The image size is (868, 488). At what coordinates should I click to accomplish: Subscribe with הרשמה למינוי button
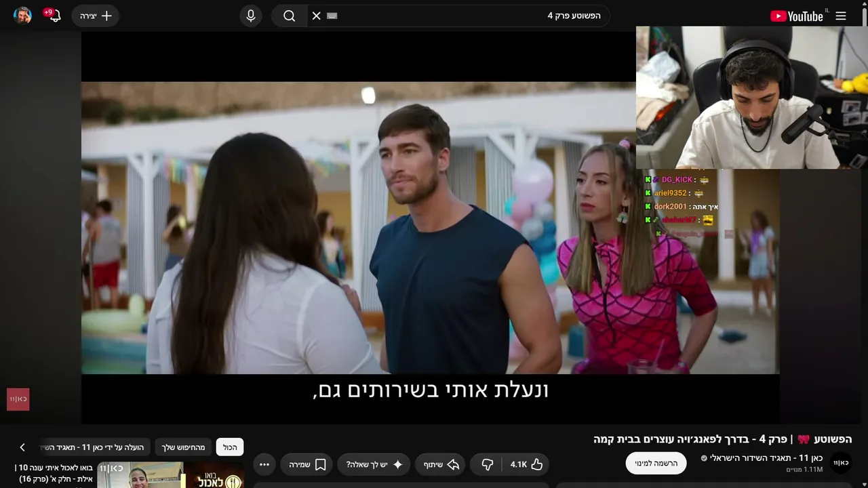click(656, 463)
